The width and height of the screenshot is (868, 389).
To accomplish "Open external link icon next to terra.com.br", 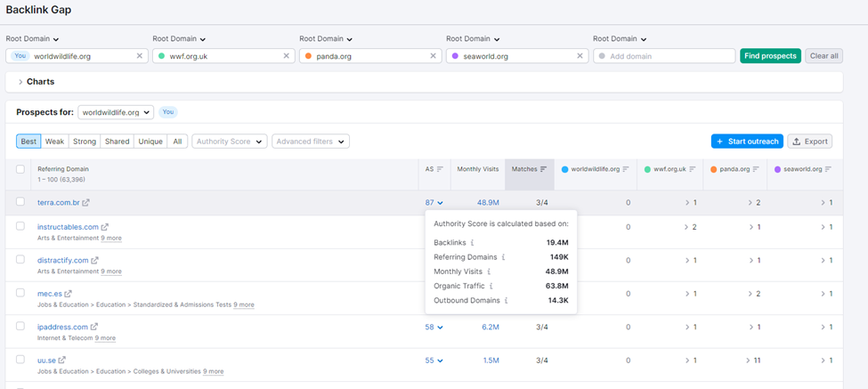I will pyautogui.click(x=86, y=203).
